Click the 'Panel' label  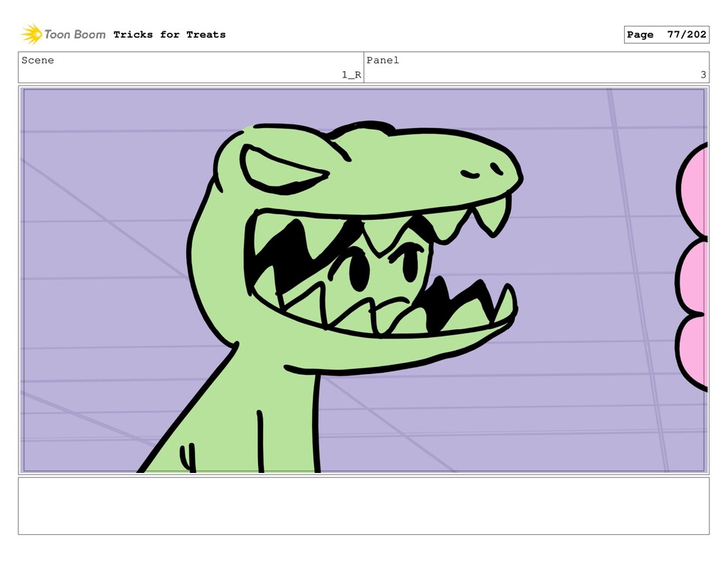click(x=382, y=60)
